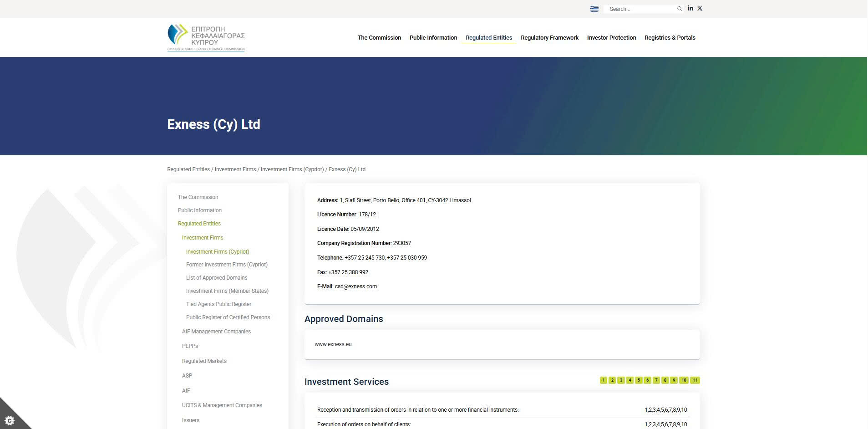Click the Fax +357 25 388 992 line
The width and height of the screenshot is (868, 429).
tap(343, 272)
